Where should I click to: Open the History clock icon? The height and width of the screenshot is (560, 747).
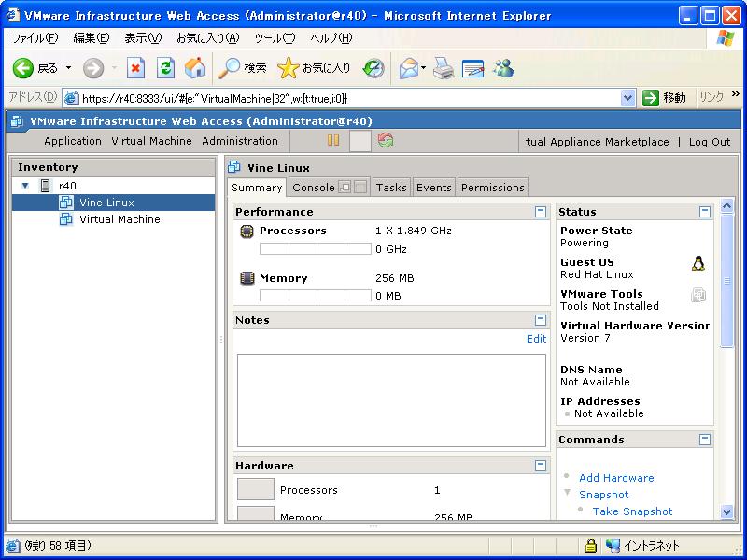373,68
